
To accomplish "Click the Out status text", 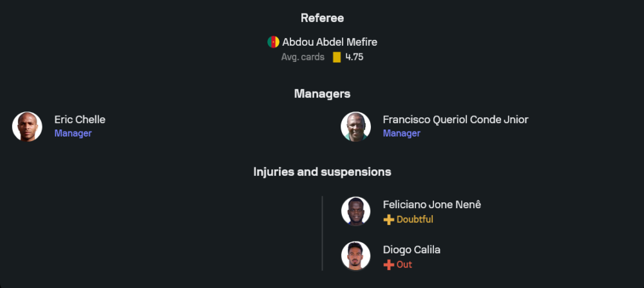I will 404,265.
